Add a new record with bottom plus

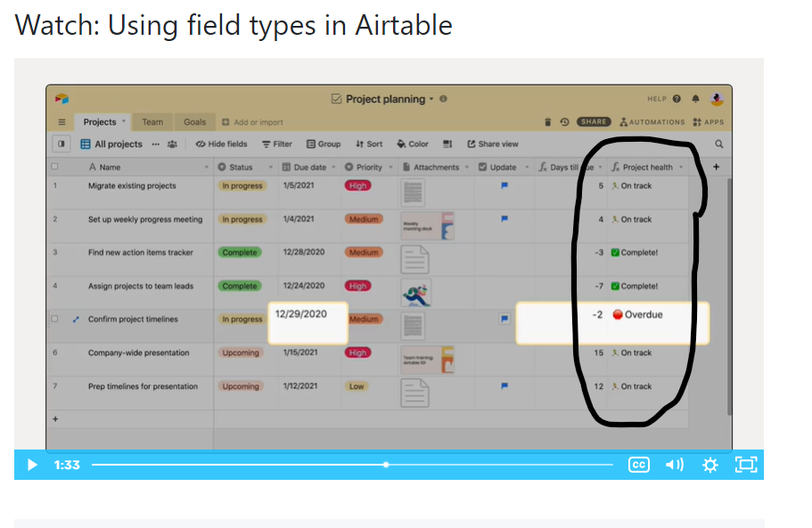pyautogui.click(x=55, y=418)
